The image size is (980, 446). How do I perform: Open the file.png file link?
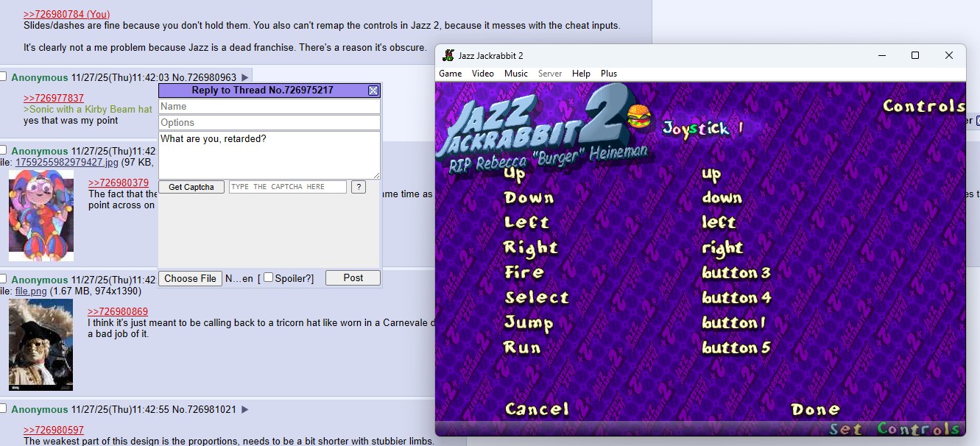(31, 291)
